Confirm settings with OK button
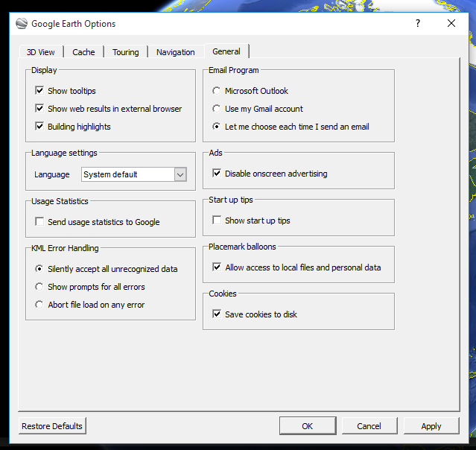This screenshot has width=476, height=450. pyautogui.click(x=307, y=426)
